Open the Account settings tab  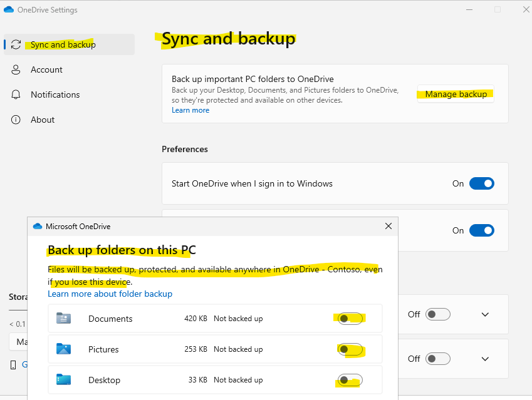coord(46,69)
